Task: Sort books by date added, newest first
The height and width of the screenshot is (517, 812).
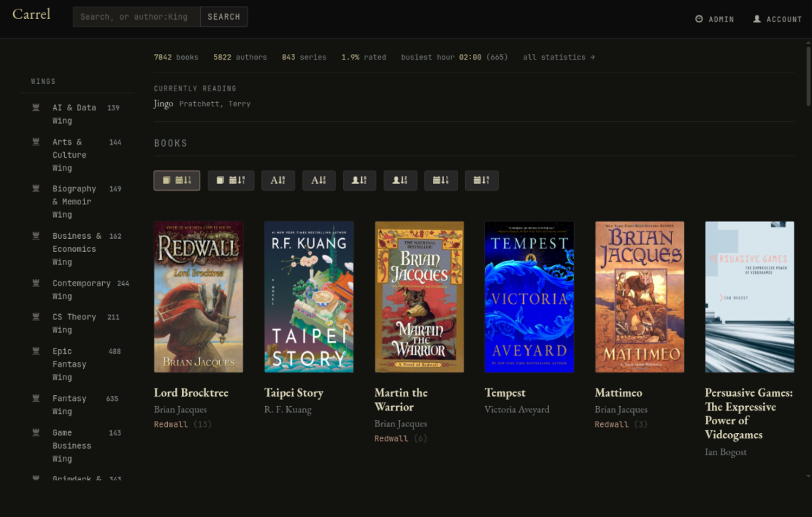Action: (177, 180)
